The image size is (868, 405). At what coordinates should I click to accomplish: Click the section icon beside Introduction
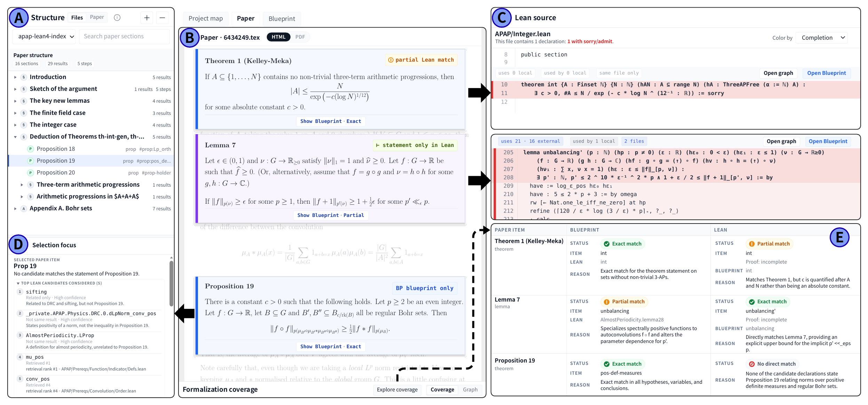point(24,77)
